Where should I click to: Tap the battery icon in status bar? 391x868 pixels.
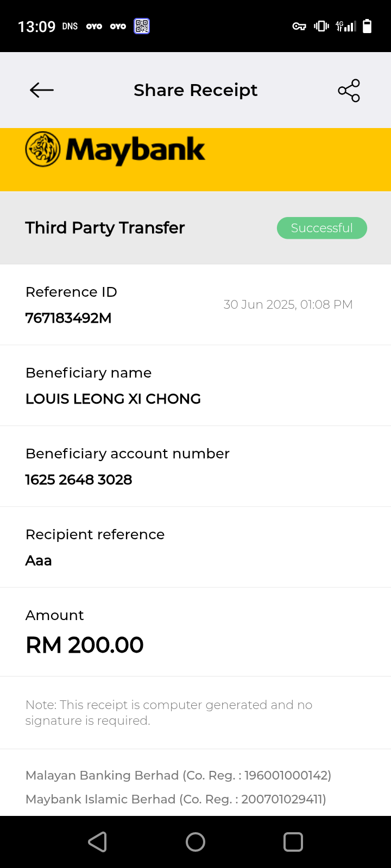click(x=367, y=26)
